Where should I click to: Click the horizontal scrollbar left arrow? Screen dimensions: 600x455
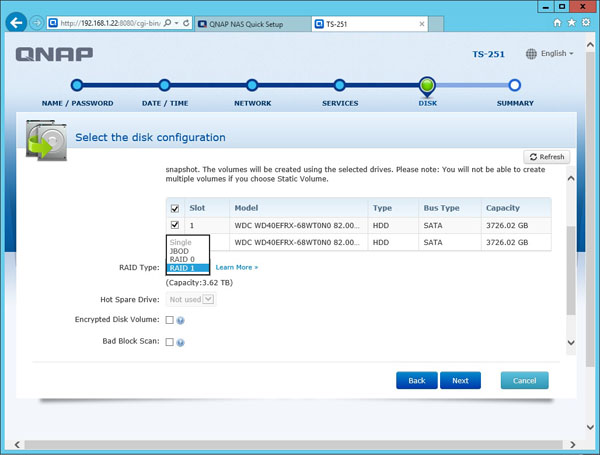(x=17, y=444)
